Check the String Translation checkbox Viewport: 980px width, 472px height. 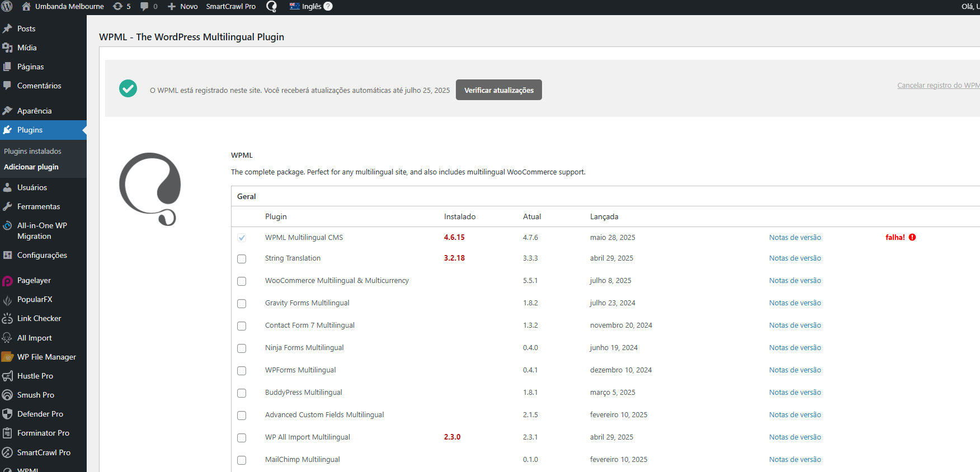[x=242, y=259]
